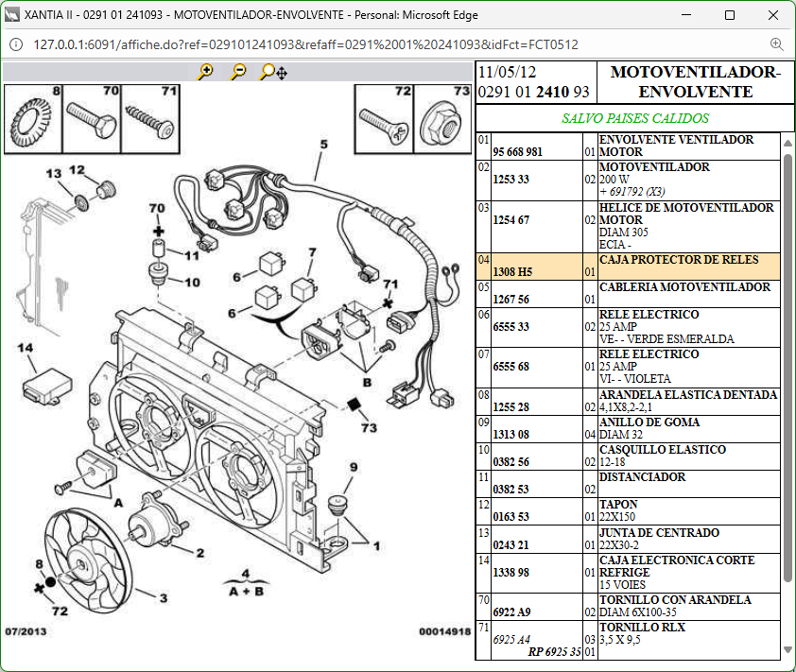Click the zoom in magnifier icon
This screenshot has height=672, width=796.
(206, 72)
